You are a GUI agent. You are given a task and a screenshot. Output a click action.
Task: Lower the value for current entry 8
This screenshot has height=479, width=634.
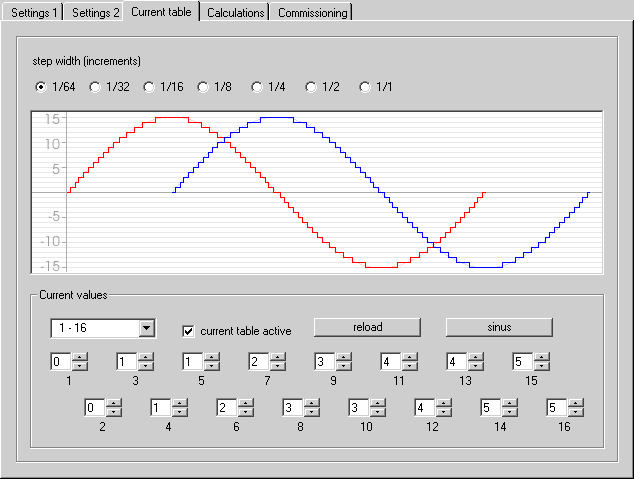(x=312, y=412)
